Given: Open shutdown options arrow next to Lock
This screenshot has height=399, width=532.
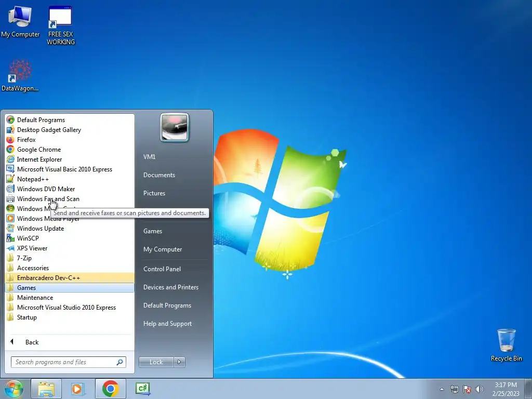Looking at the screenshot, I should pyautogui.click(x=179, y=362).
